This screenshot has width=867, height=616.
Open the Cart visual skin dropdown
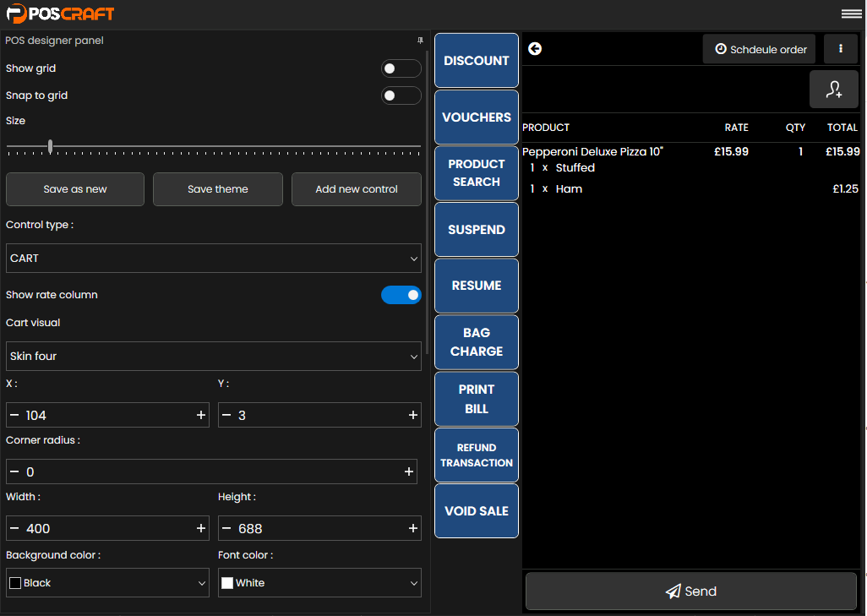click(213, 357)
